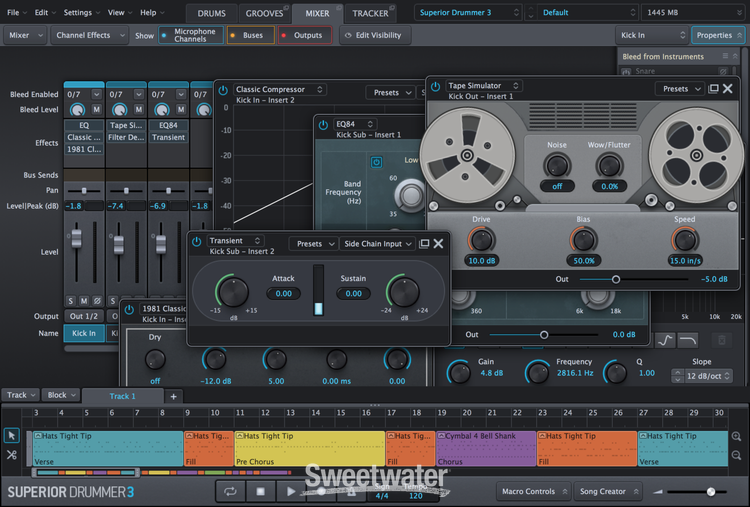Viewport: 750px width, 507px height.
Task: Start playback with the play button
Action: pos(290,491)
